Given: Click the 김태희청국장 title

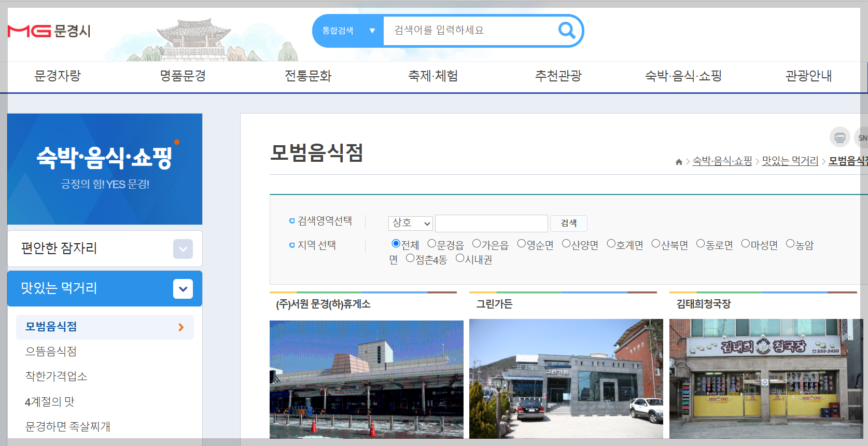Looking at the screenshot, I should point(704,304).
